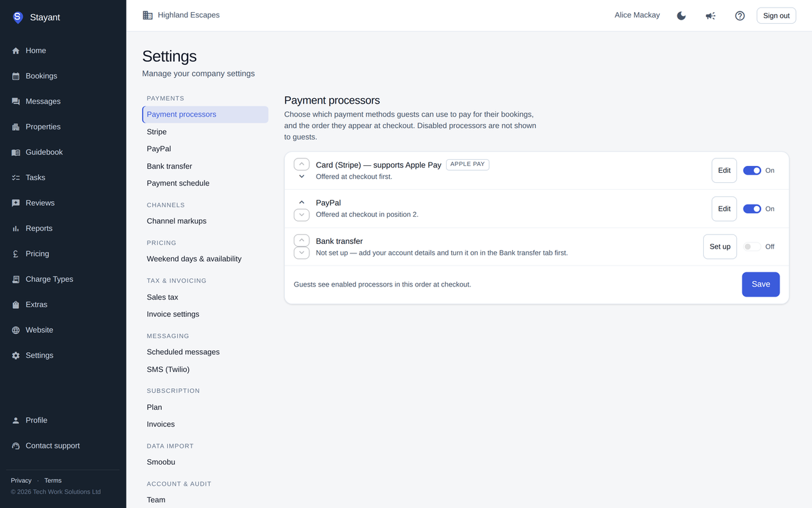Click the Settings gear icon in sidebar
This screenshot has width=812, height=508.
16,356
